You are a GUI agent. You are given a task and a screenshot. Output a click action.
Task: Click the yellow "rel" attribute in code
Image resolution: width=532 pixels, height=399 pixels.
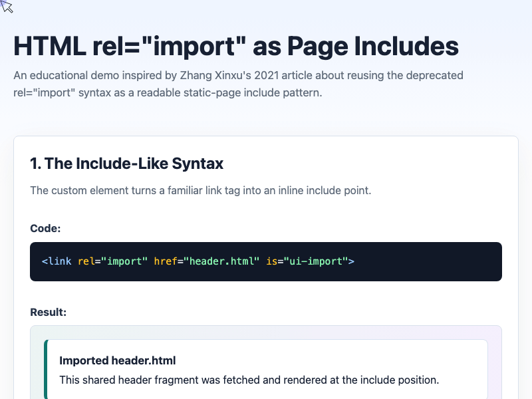pyautogui.click(x=86, y=261)
